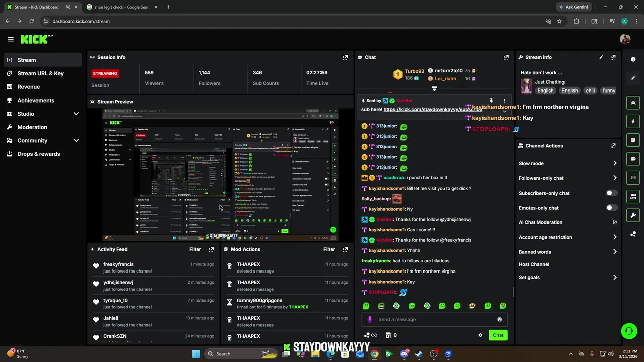Edit stream info with pencil icon in panel header
644x362 pixels.
pos(601,57)
